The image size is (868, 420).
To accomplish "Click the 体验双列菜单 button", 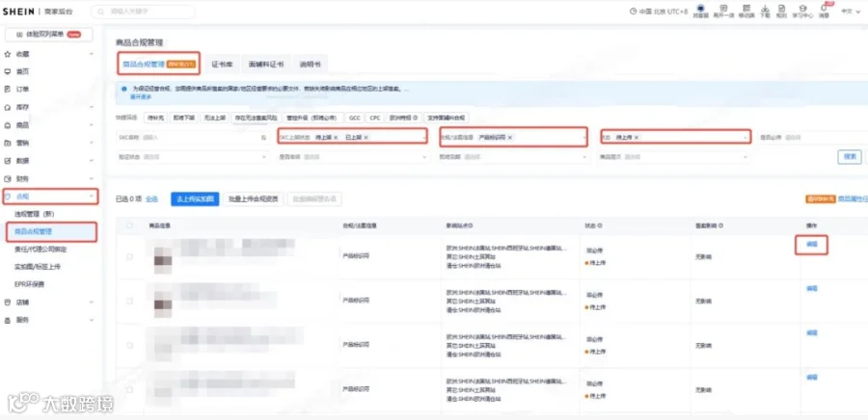I will [49, 35].
